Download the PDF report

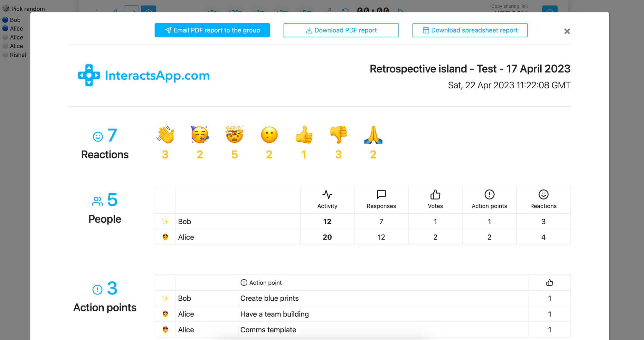tap(341, 30)
